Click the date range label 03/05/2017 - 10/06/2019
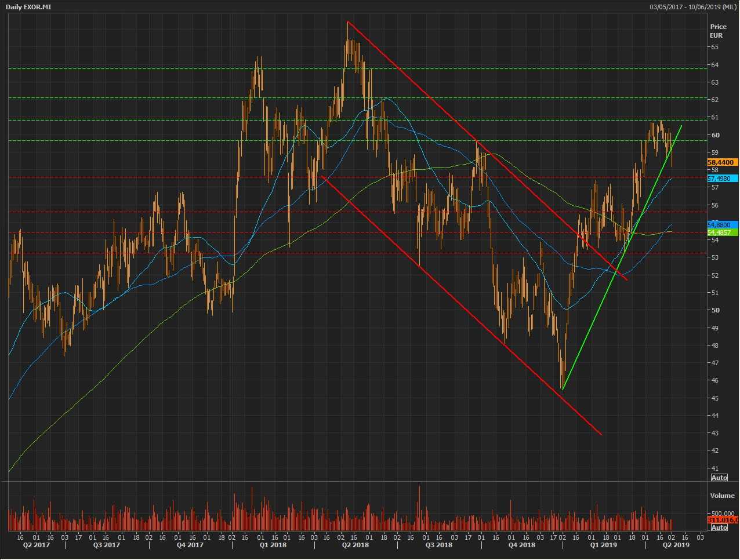 (x=692, y=7)
